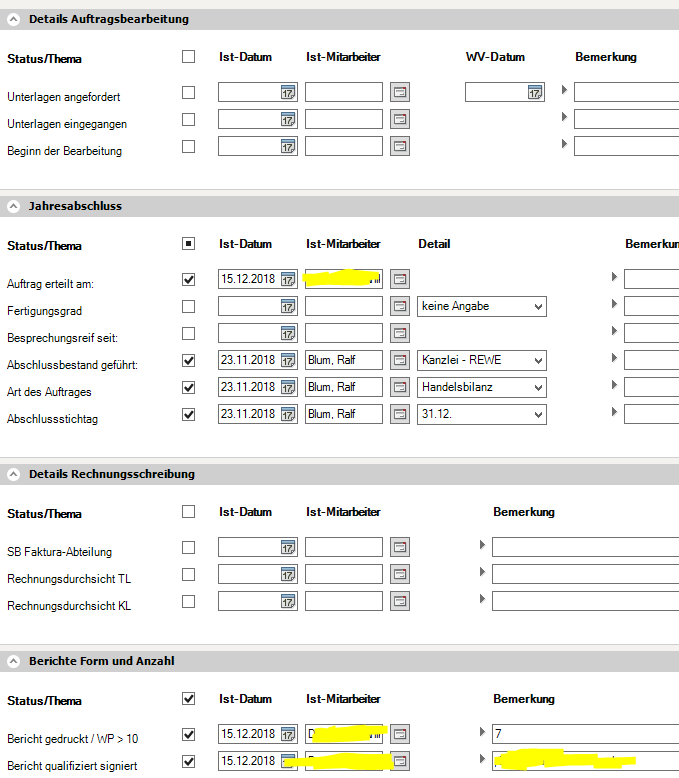Check the Unterlagen eingegangen checkbox

[189, 120]
